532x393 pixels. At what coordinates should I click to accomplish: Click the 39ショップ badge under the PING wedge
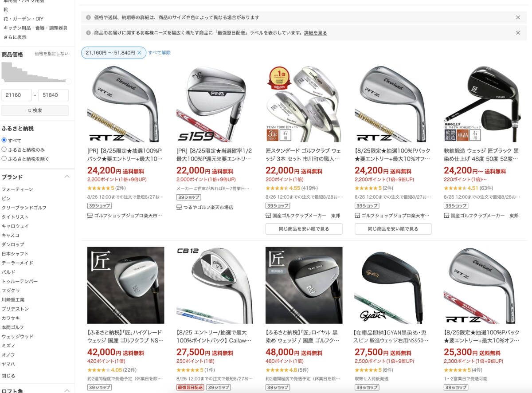click(x=188, y=197)
